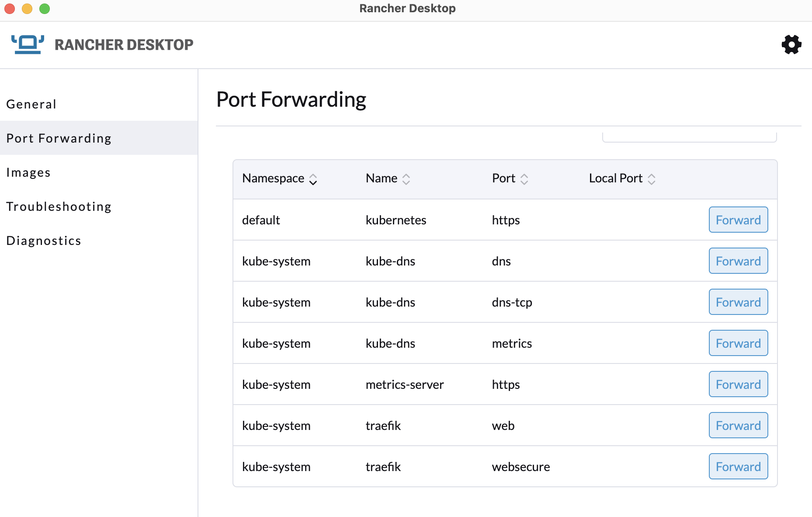Viewport: 812px width, 517px height.
Task: Click the Rancher Desktop logo icon
Action: [28, 45]
